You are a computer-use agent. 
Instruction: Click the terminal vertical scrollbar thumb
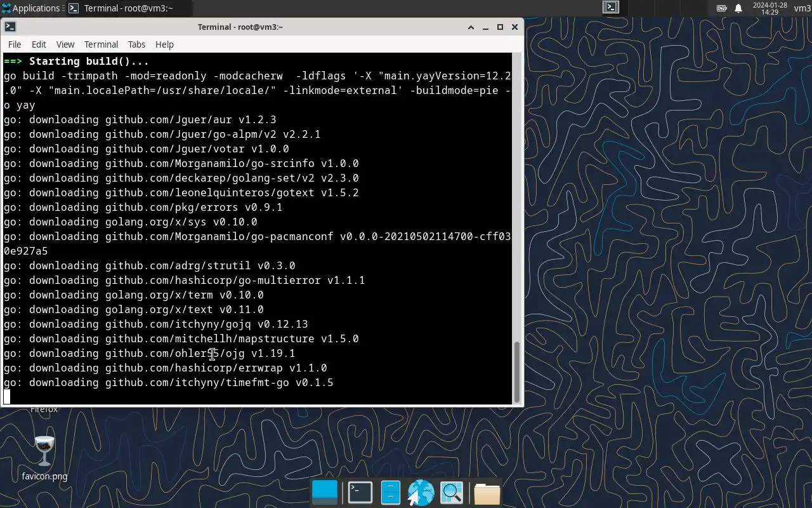coord(517,371)
